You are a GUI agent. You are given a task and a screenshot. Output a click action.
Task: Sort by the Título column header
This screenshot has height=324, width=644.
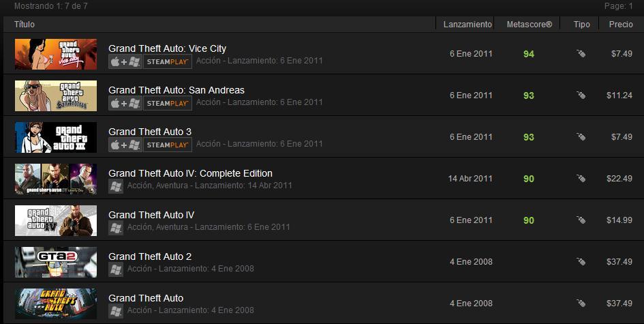tap(25, 25)
